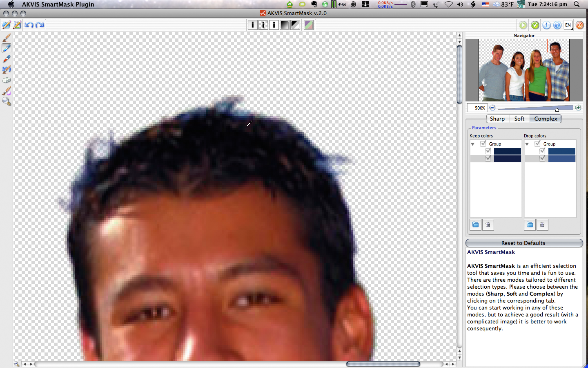
Task: Click the Bluetooth icon in menu bar
Action: 413,4
